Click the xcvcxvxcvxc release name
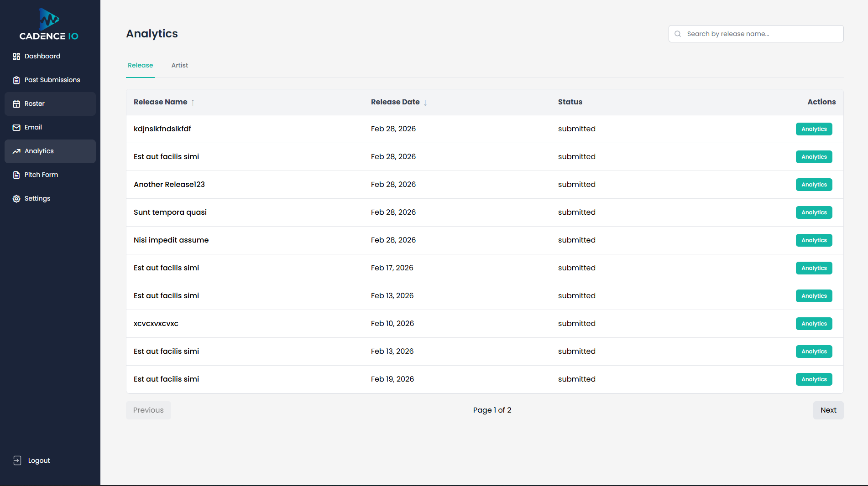This screenshot has height=486, width=868. click(156, 324)
